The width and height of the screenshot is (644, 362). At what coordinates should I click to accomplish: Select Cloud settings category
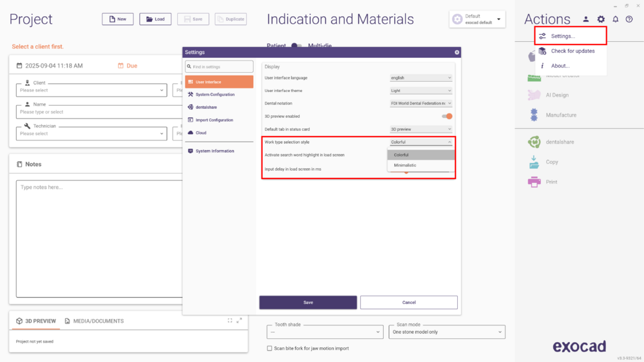tap(220, 133)
